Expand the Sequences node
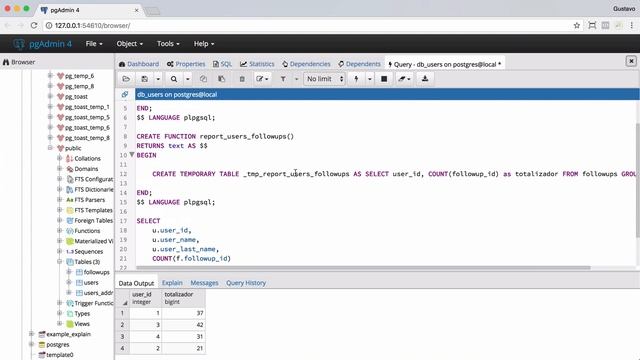640x360 pixels. tap(60, 251)
